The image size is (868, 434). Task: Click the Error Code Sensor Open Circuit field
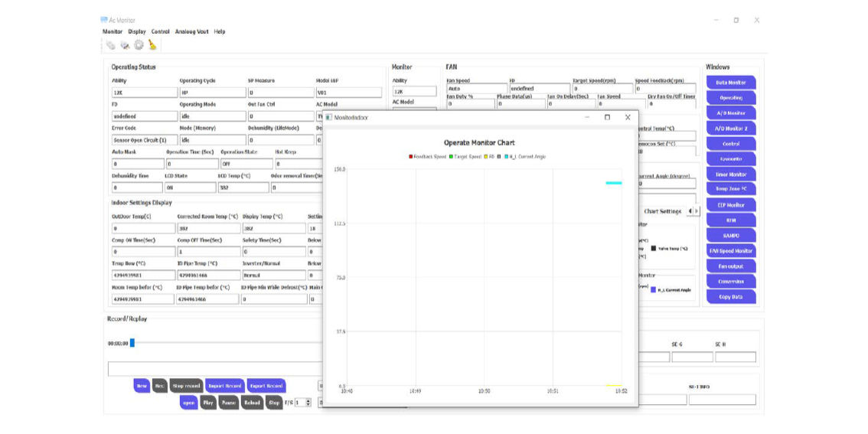(144, 140)
